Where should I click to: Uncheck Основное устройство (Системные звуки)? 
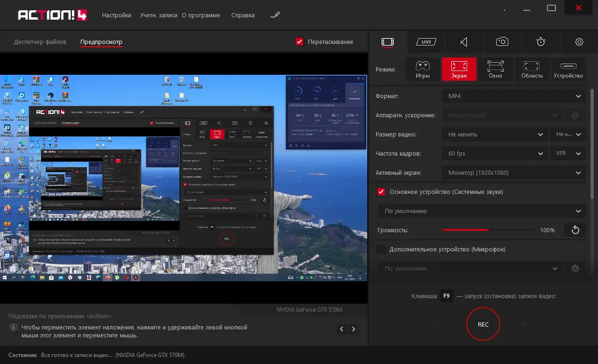point(381,192)
